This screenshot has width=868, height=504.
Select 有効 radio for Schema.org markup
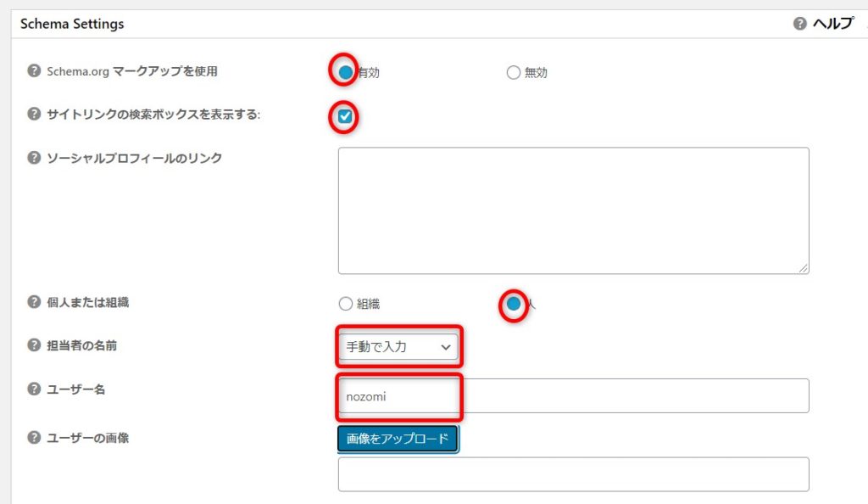tap(346, 73)
